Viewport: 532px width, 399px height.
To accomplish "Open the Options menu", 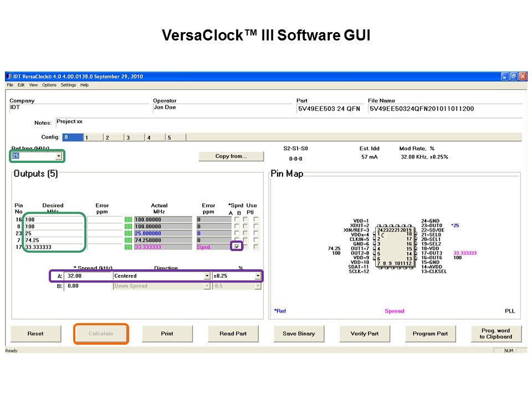I will (x=49, y=85).
